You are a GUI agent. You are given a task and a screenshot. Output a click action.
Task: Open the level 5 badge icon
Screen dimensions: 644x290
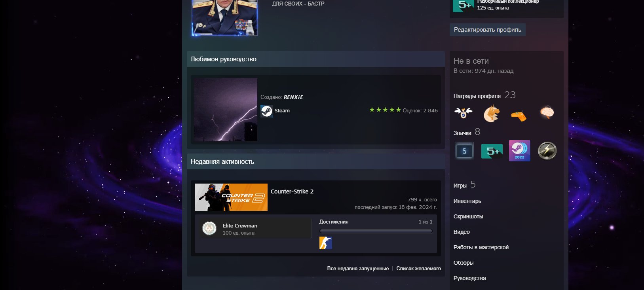point(464,151)
